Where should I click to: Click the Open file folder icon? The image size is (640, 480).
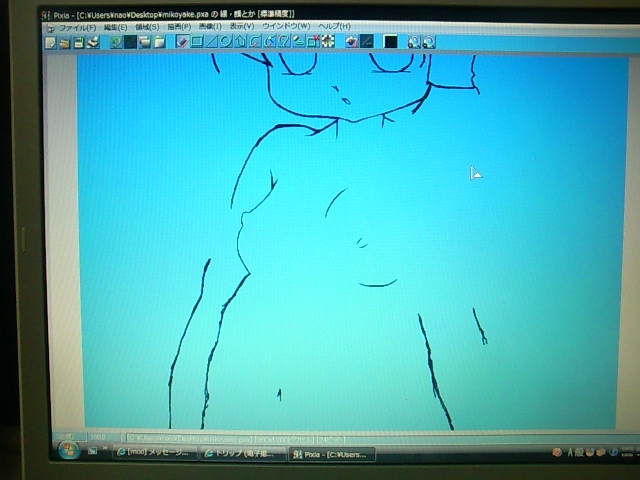[x=64, y=42]
